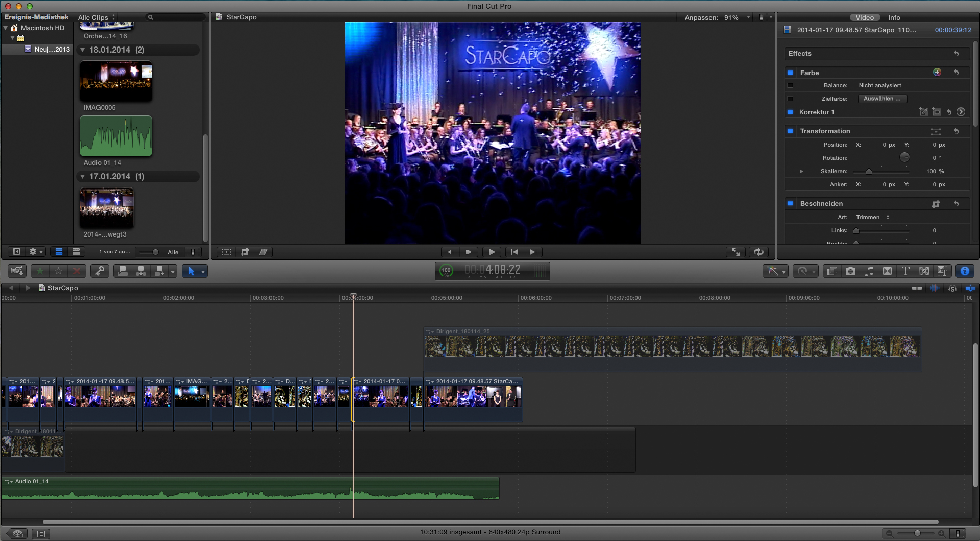Open the Photos browser camera icon

pos(850,271)
